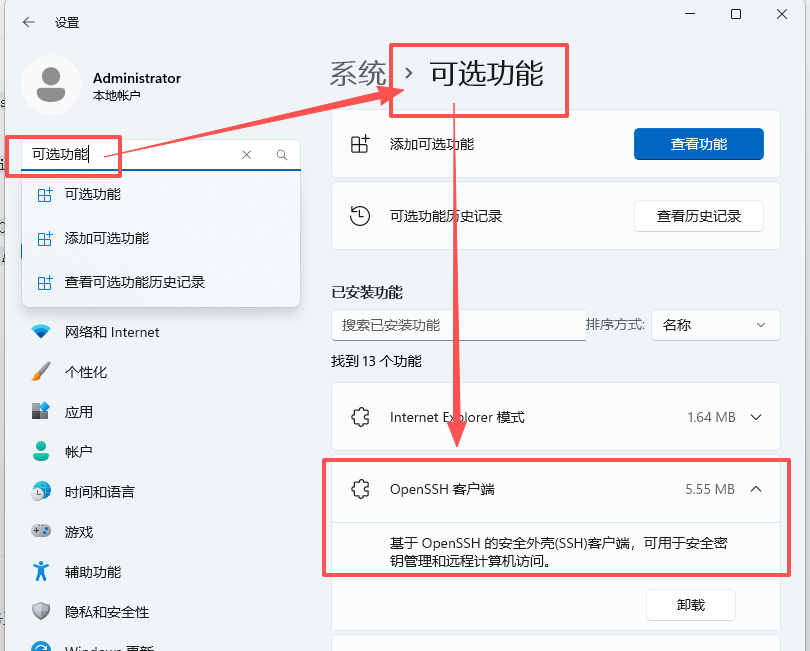This screenshot has height=651, width=810.
Task: Open 个性化 settings page
Action: pyautogui.click(x=86, y=372)
